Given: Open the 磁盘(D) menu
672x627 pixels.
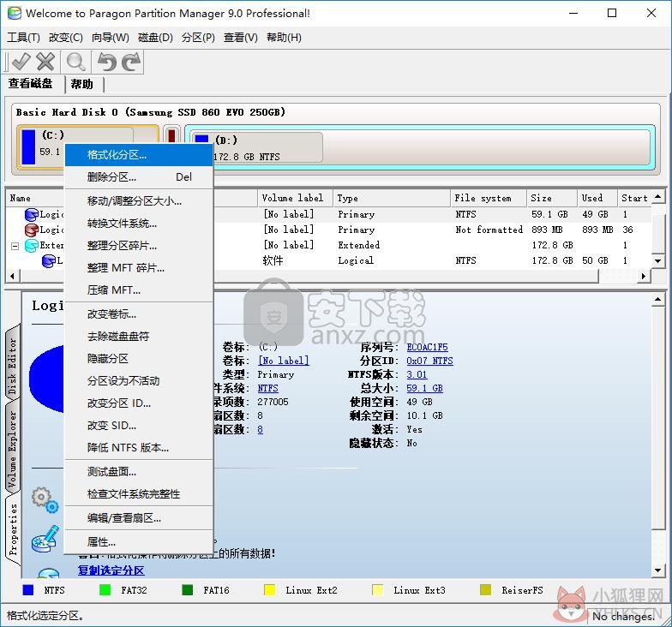Looking at the screenshot, I should [x=155, y=38].
